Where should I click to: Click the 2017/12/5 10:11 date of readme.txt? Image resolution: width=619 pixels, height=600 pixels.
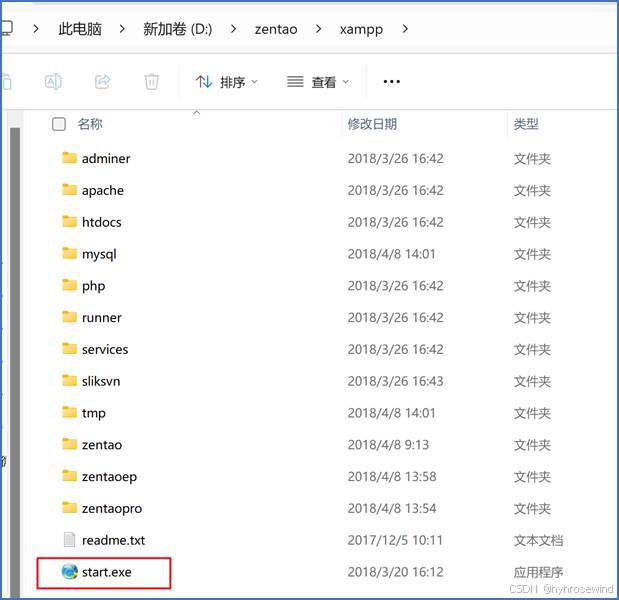395,540
